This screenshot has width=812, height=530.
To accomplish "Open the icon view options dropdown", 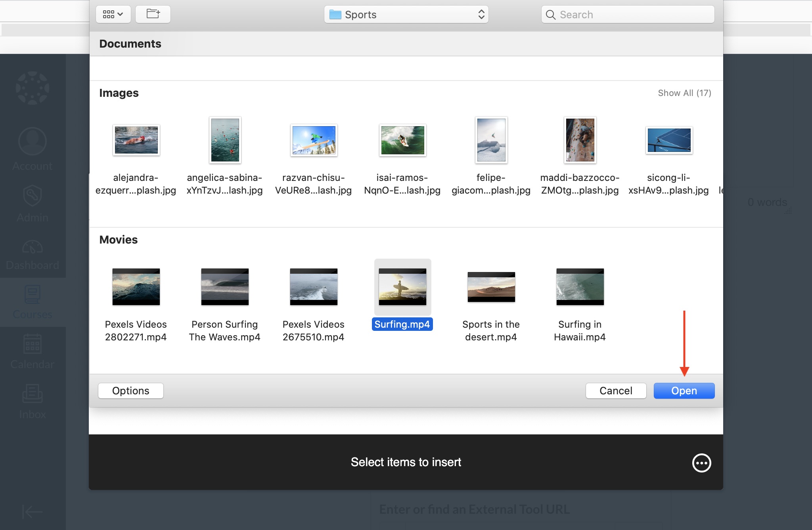I will pyautogui.click(x=113, y=14).
